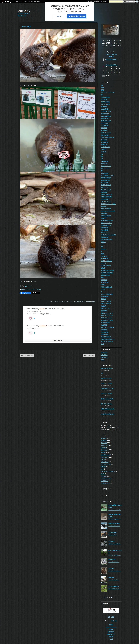Open first ranking article thumbnail
The width and height of the screenshot is (139, 644).
104,508
